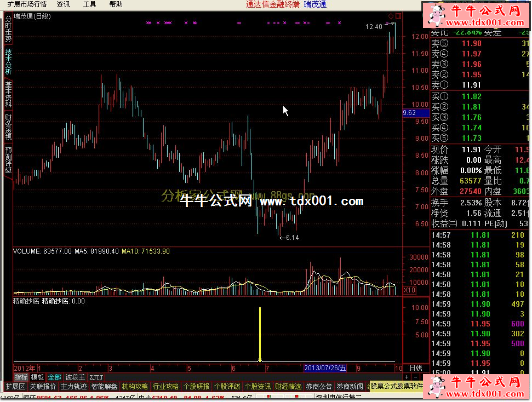Open the 扩展市场行情 menu
Viewport: 532px width, 402px height.
pos(27,4)
